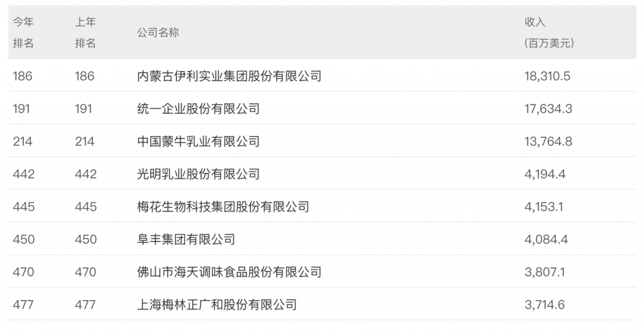Click last year's rank 450 cell

pos(86,239)
